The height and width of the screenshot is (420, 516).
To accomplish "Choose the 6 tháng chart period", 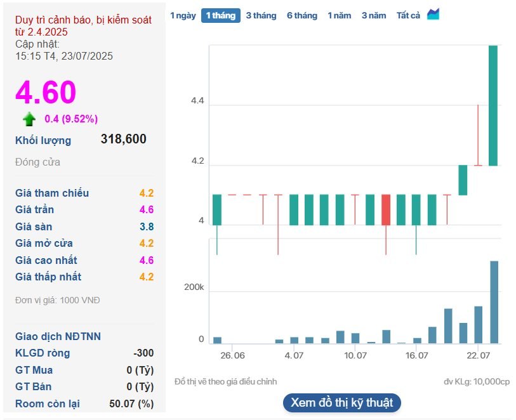I will point(301,16).
